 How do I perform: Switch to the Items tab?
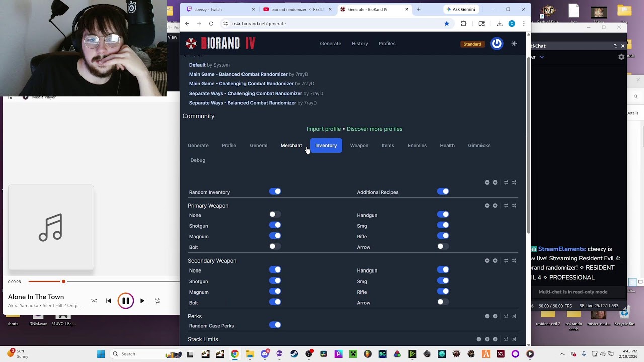(388, 145)
